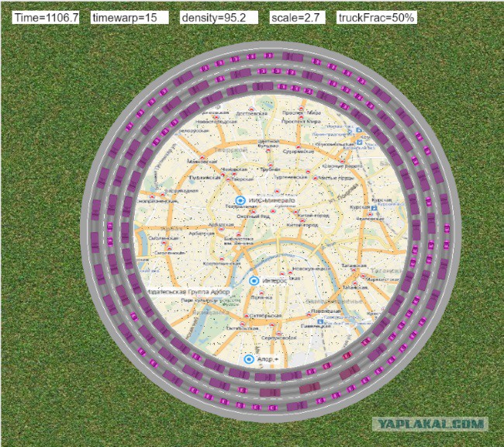This screenshot has width=504, height=447.
Task: Click the Маяковская station name
Action: 202,161
